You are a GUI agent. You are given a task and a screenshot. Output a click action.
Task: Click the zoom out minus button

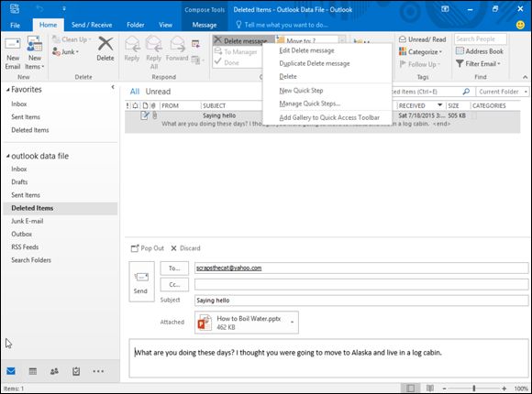point(445,389)
